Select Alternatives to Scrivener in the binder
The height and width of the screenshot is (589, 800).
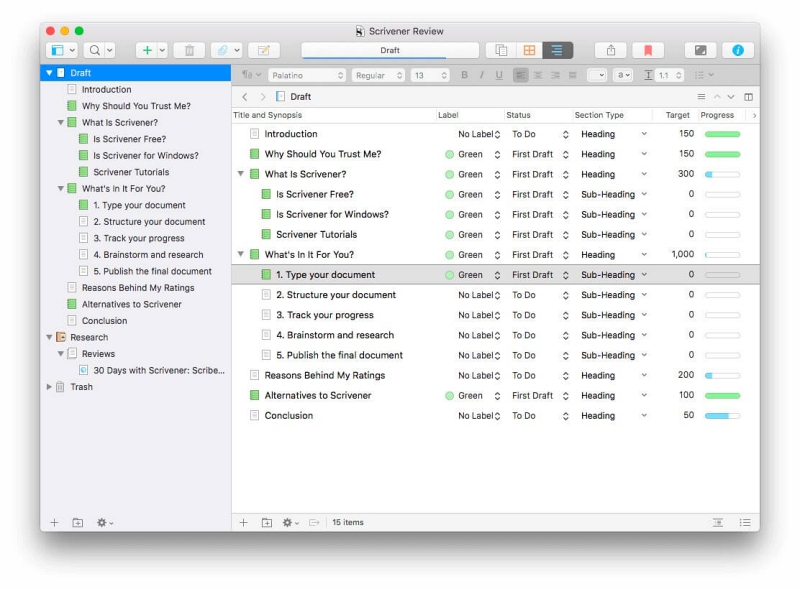pyautogui.click(x=131, y=304)
